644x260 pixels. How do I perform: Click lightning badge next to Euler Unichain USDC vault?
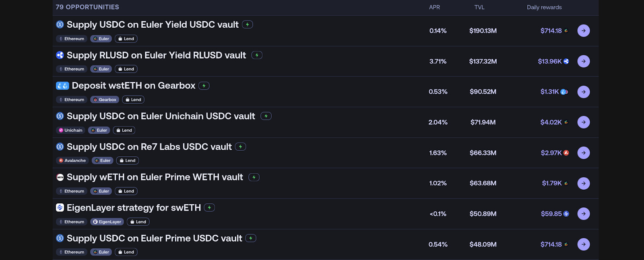[x=266, y=116]
